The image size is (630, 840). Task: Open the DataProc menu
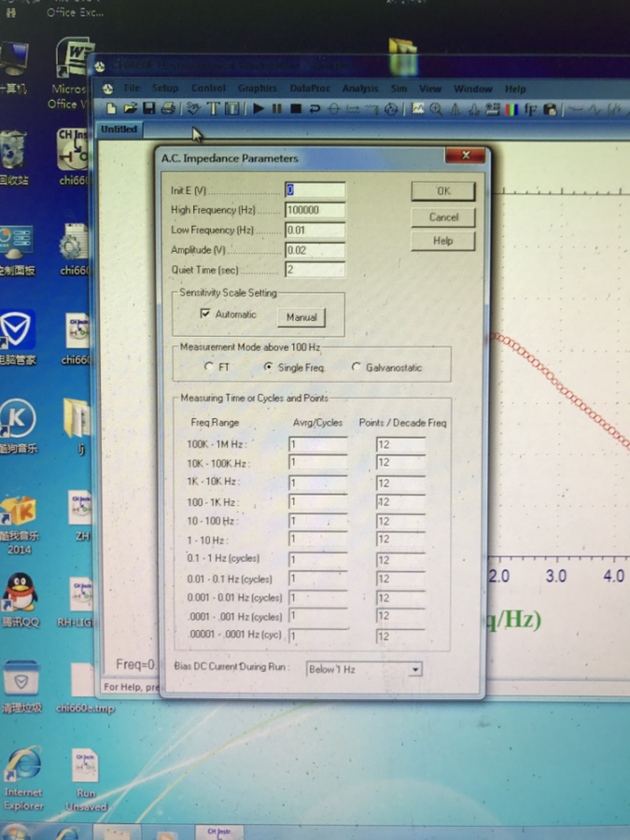coord(310,88)
